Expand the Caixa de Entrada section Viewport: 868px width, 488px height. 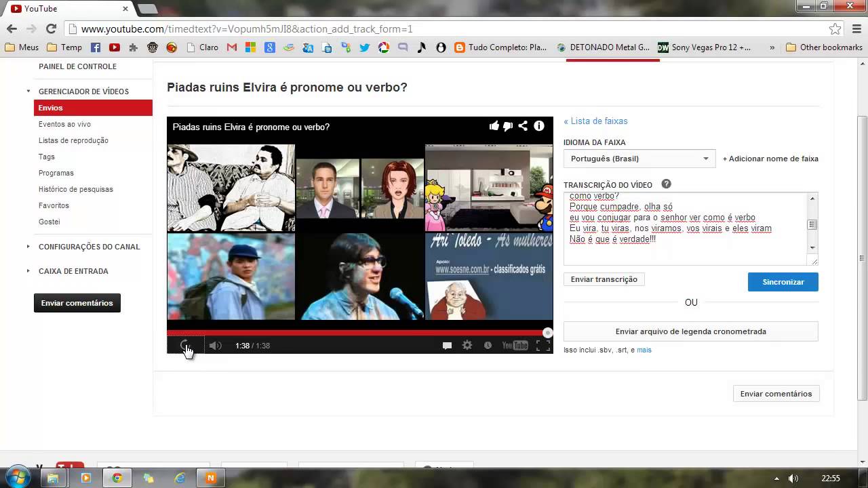(x=28, y=271)
